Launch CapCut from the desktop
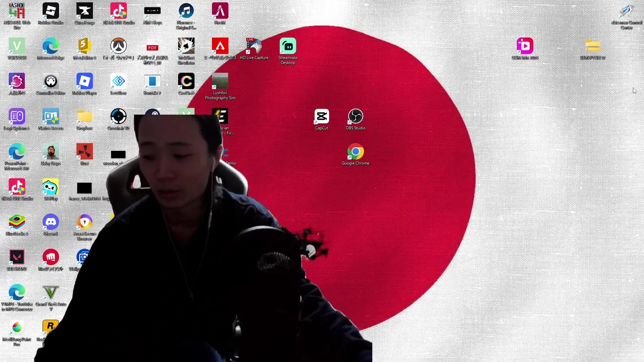 click(x=321, y=117)
